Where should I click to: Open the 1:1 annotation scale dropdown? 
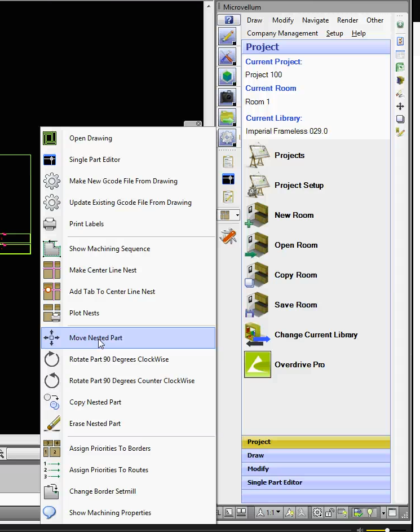tap(269, 512)
